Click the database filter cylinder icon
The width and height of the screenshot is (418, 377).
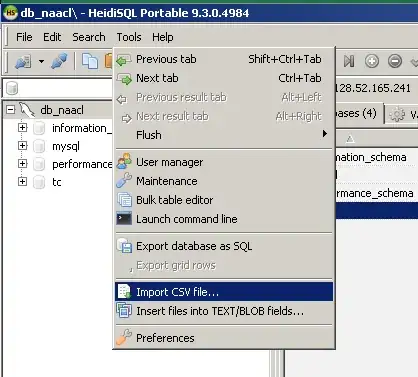[x=12, y=88]
